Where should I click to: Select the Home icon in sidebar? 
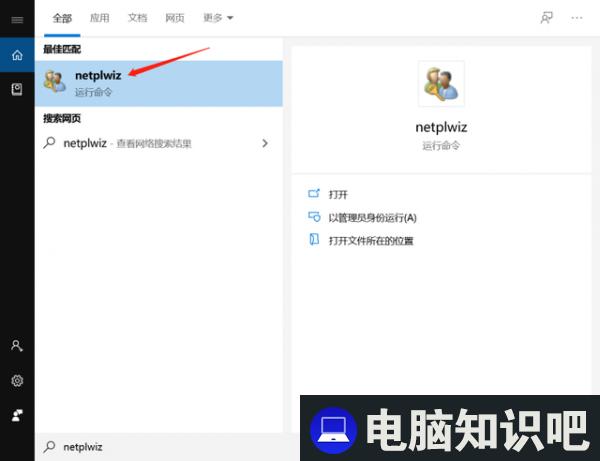pyautogui.click(x=17, y=55)
